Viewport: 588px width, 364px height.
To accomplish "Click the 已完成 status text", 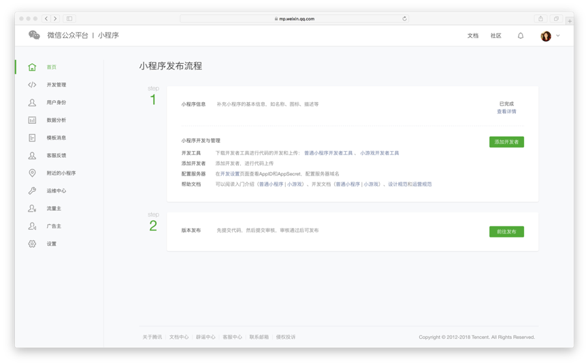I will pos(506,104).
